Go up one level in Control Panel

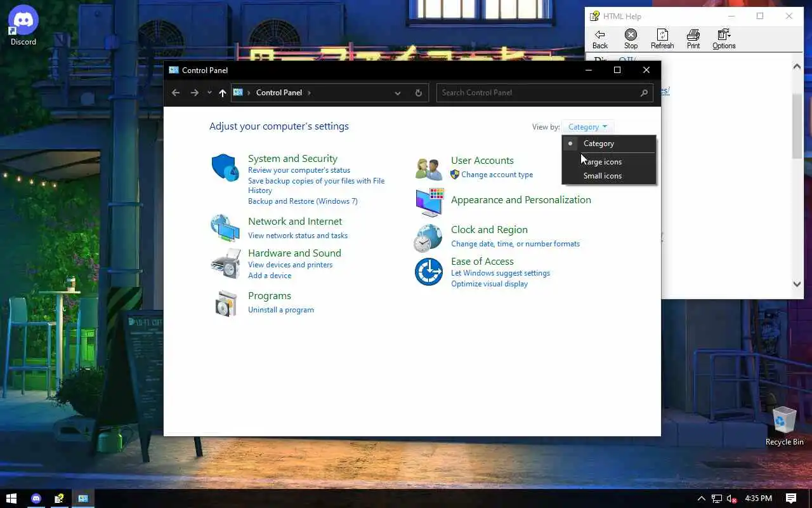click(222, 93)
